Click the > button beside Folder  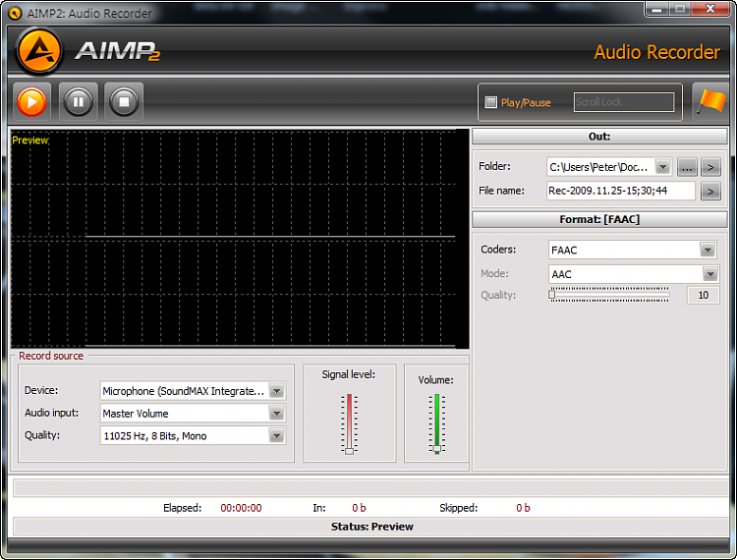pyautogui.click(x=710, y=167)
